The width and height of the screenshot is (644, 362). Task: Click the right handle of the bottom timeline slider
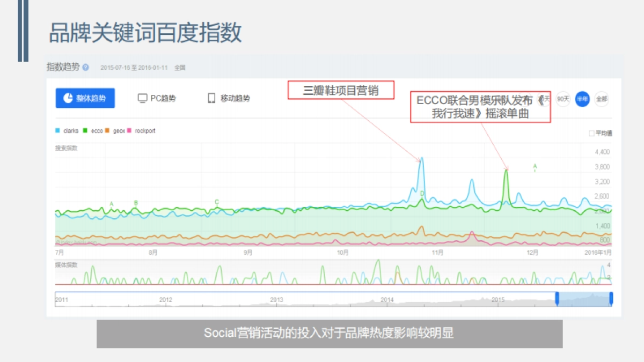[x=611, y=298]
